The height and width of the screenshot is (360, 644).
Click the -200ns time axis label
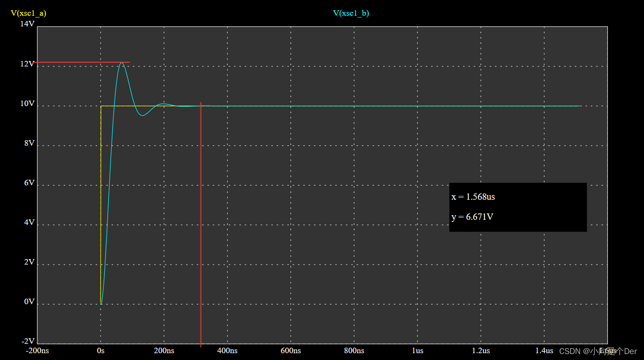[37, 351]
